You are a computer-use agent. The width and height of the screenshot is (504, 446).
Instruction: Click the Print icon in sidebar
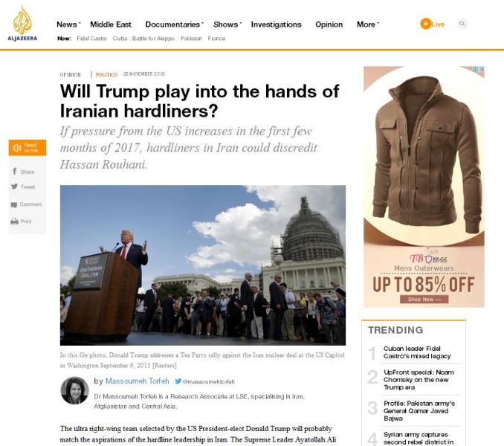14,222
